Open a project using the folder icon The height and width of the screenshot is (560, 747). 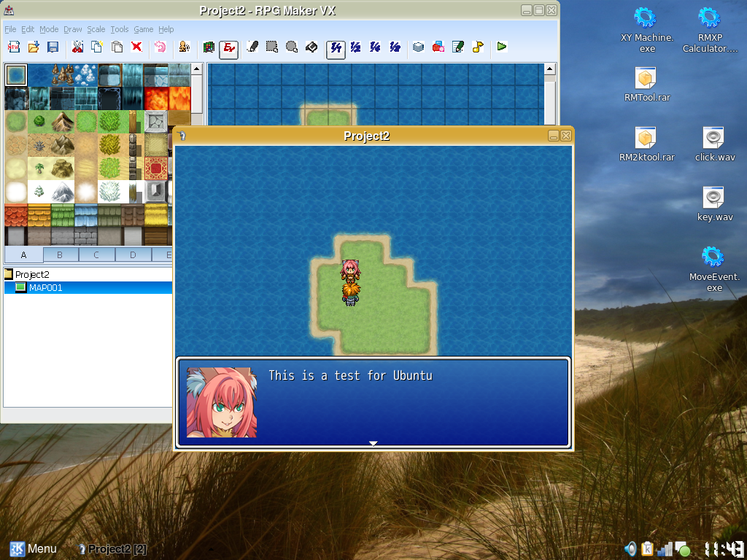point(34,47)
